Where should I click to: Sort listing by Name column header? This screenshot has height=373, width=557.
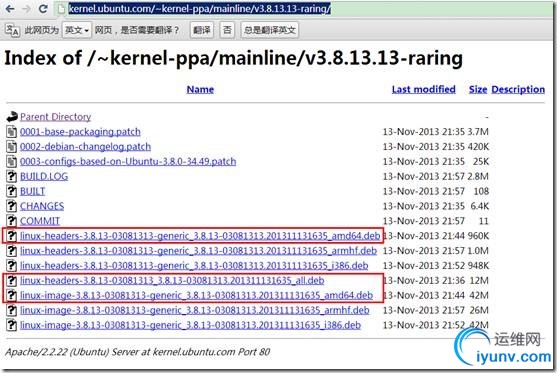click(200, 89)
